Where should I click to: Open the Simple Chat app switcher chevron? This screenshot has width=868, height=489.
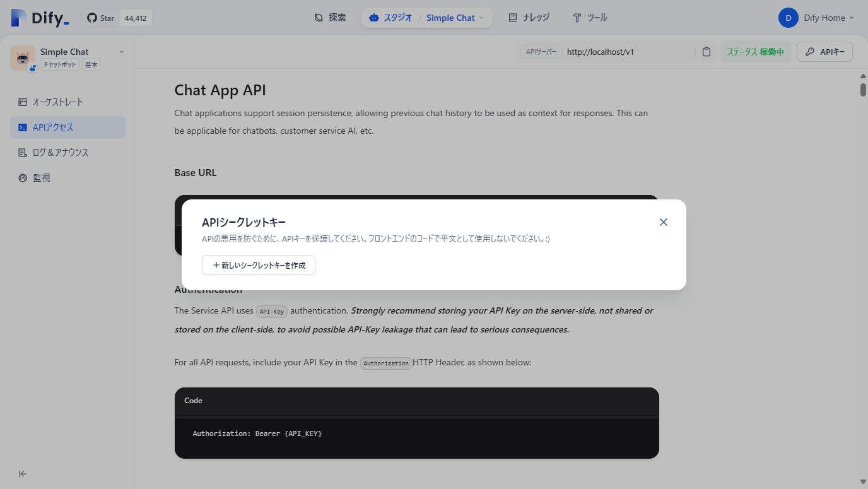coord(121,52)
